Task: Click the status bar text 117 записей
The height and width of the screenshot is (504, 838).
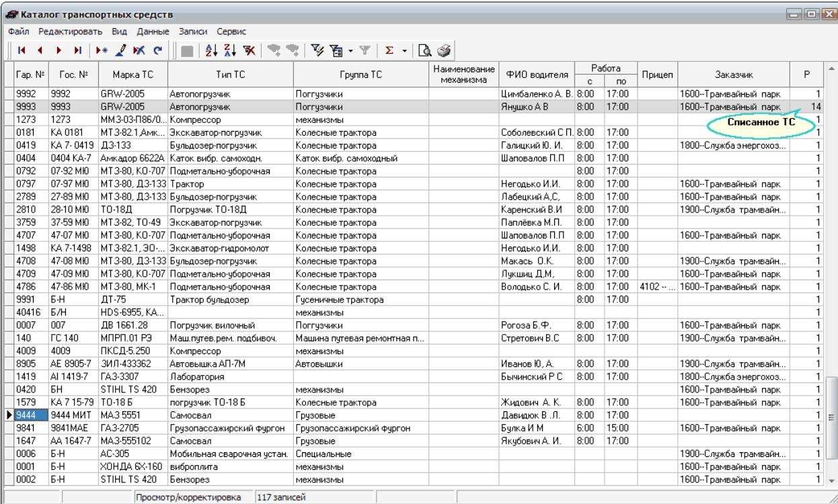Action: pyautogui.click(x=280, y=497)
